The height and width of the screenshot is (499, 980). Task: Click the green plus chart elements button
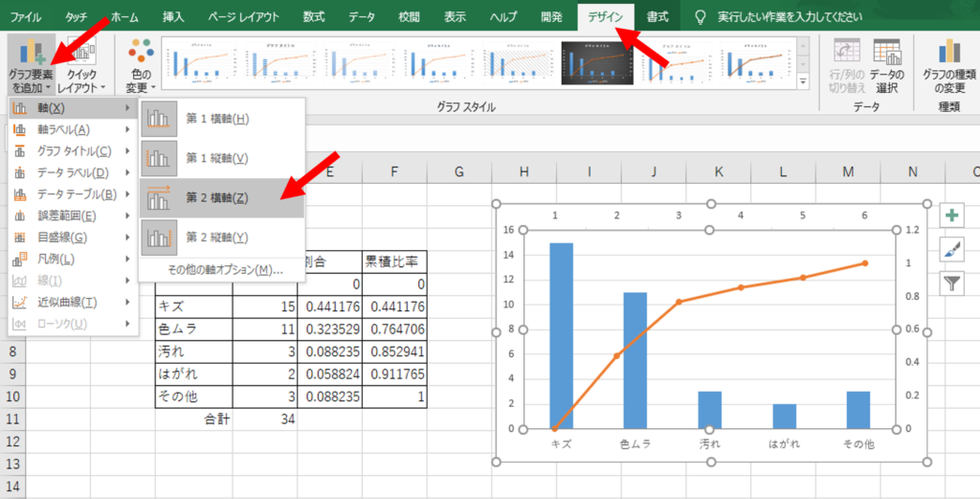point(953,216)
